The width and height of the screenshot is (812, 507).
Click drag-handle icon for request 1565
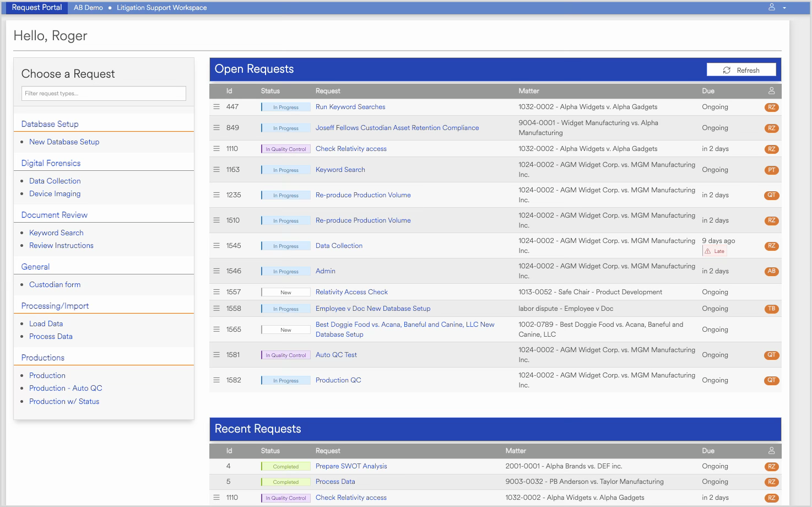pyautogui.click(x=216, y=330)
